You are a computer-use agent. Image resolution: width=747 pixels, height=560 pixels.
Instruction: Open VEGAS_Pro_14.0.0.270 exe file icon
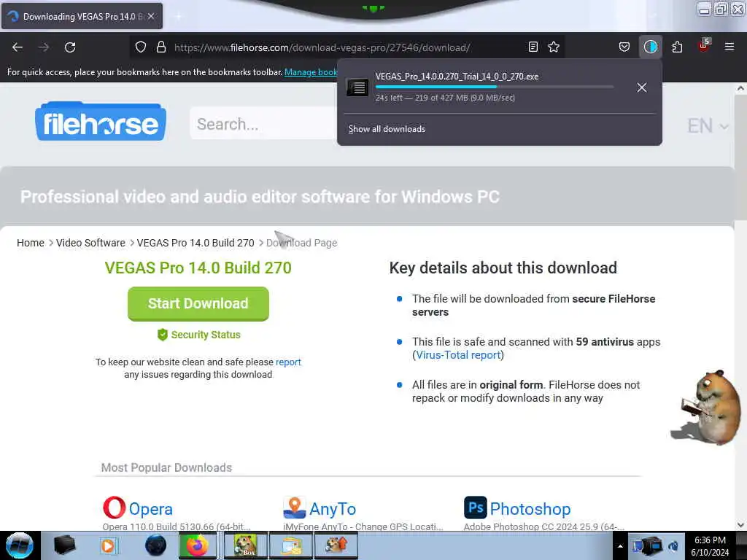(357, 87)
